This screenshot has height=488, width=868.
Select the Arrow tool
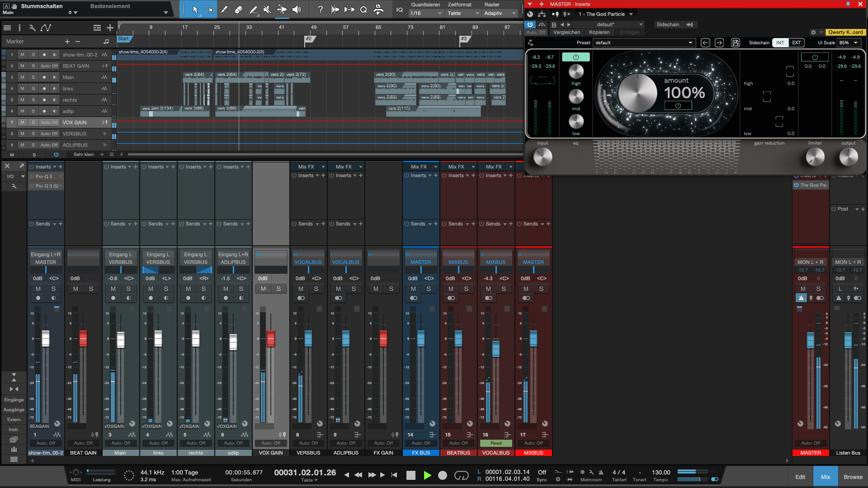click(x=195, y=9)
